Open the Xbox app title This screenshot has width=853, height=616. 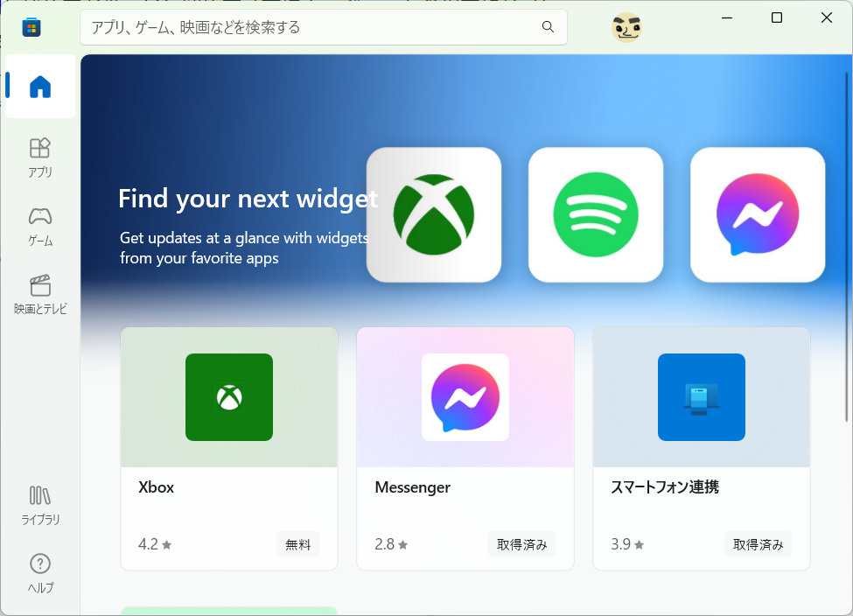156,487
